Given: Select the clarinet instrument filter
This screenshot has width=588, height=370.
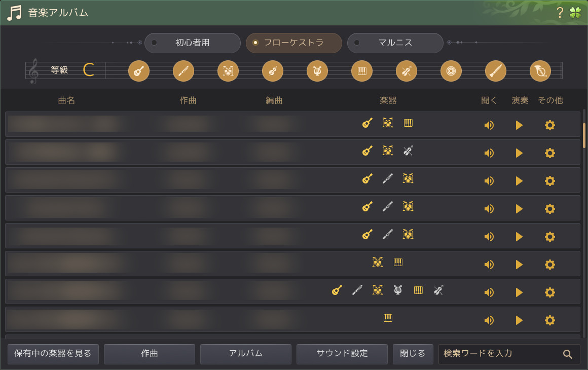Looking at the screenshot, I should (x=496, y=71).
